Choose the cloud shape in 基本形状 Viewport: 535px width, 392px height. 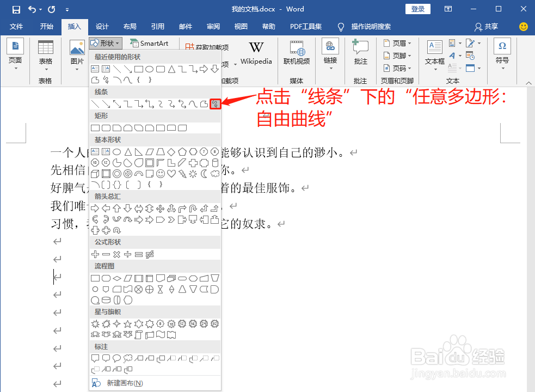click(x=214, y=174)
